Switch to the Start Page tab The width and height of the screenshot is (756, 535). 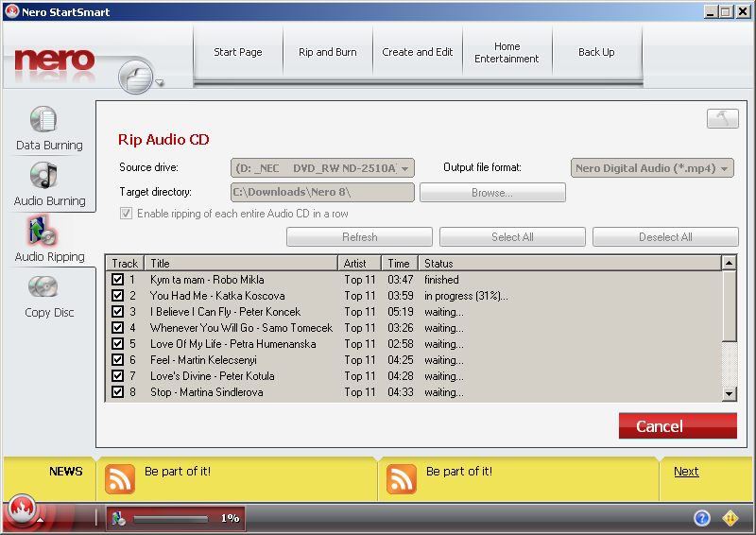point(238,52)
